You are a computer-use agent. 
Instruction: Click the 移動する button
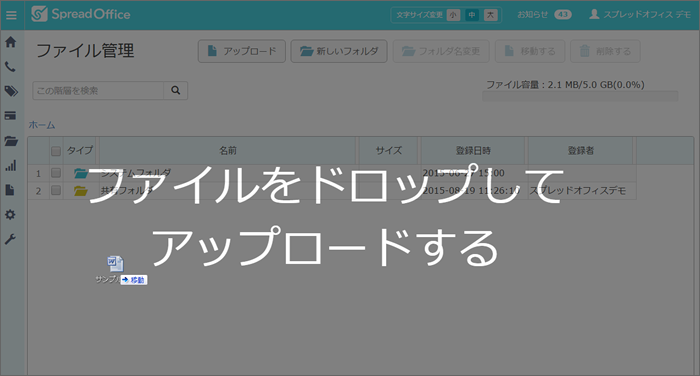pos(530,51)
